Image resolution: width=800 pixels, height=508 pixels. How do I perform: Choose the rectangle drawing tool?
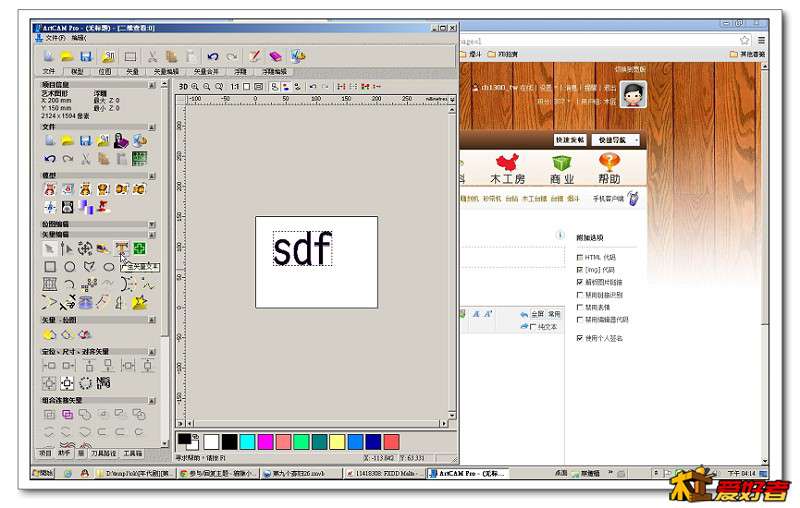pos(50,267)
